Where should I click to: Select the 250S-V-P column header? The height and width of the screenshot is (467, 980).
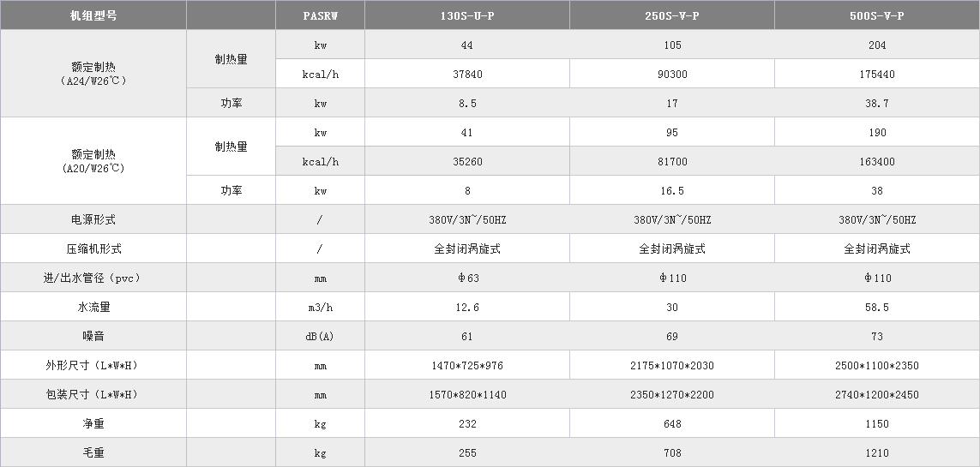coord(672,15)
